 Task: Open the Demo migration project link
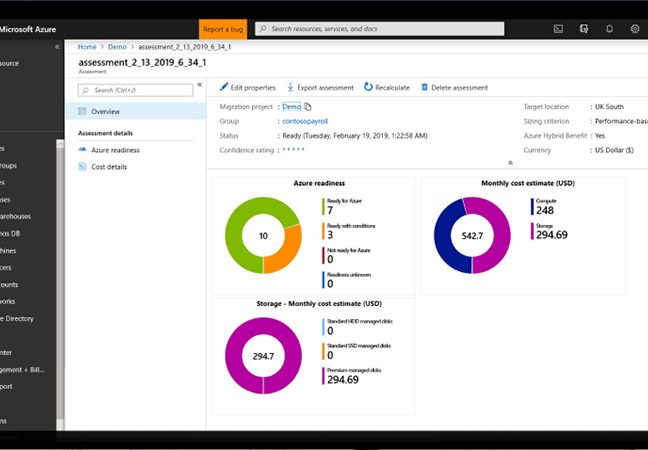[x=291, y=107]
